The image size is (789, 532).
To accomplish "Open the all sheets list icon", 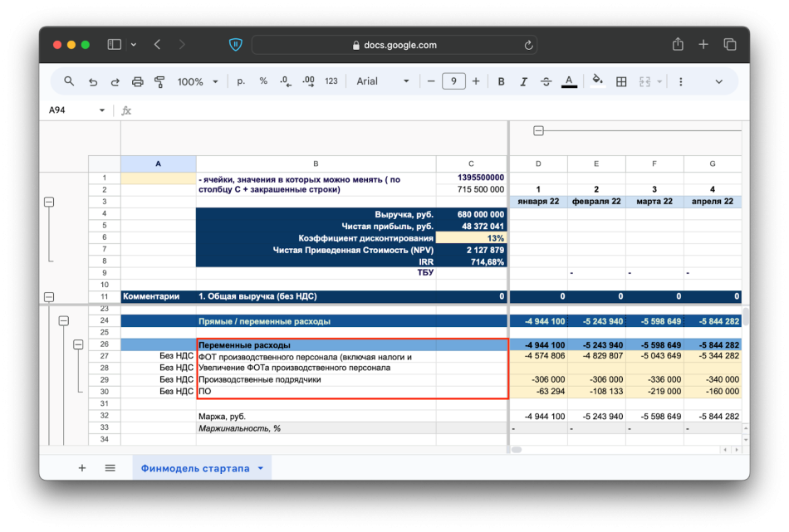I will coord(110,468).
